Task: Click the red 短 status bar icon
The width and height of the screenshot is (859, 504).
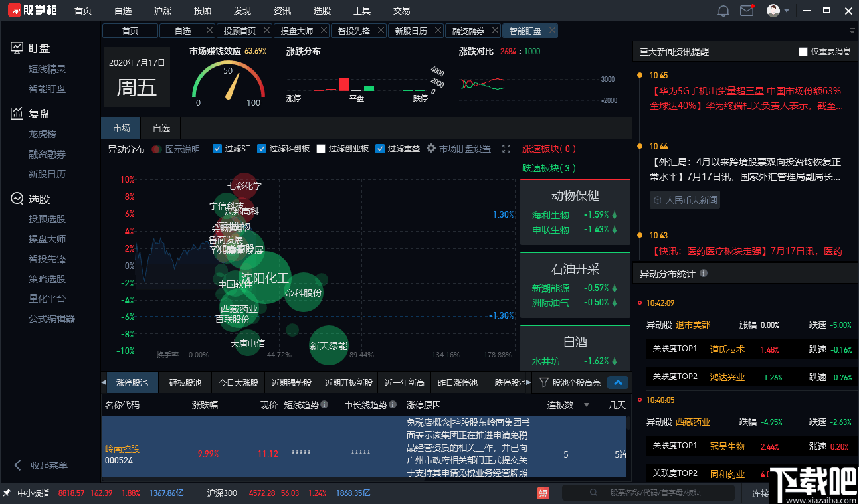Action: 543,493
